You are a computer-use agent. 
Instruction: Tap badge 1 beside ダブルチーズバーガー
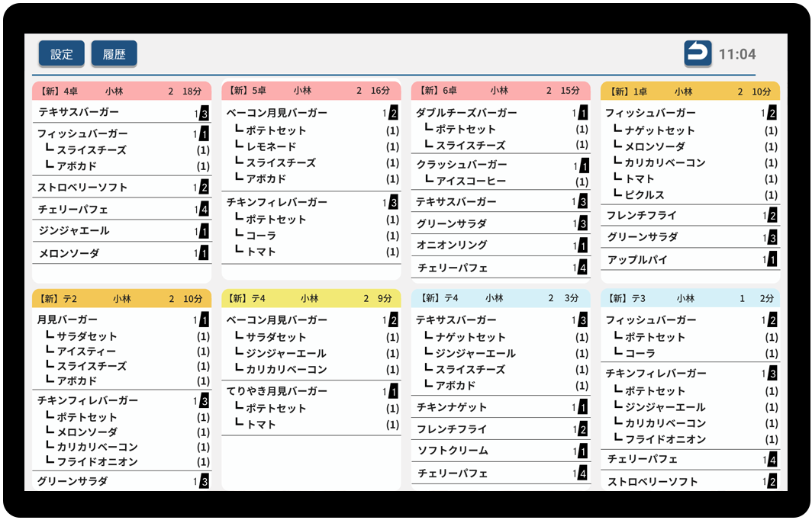(x=583, y=113)
